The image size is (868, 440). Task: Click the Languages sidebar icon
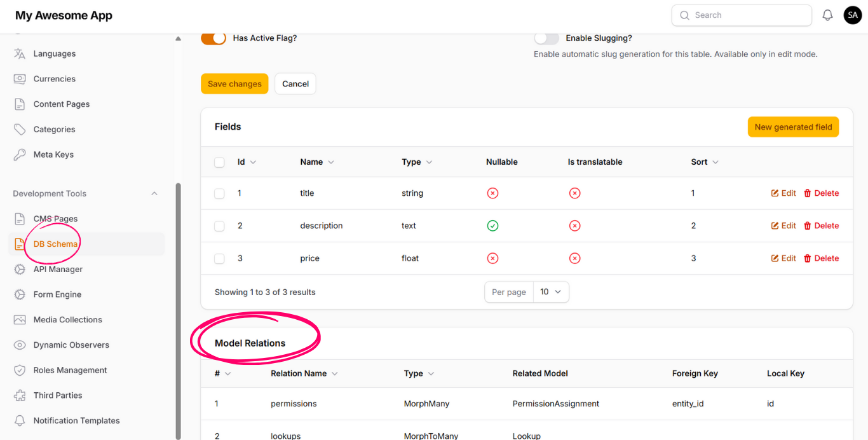click(x=20, y=53)
